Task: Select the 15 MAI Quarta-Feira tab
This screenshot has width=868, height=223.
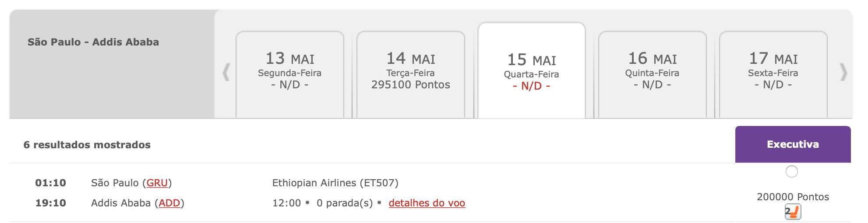Action: pos(532,70)
